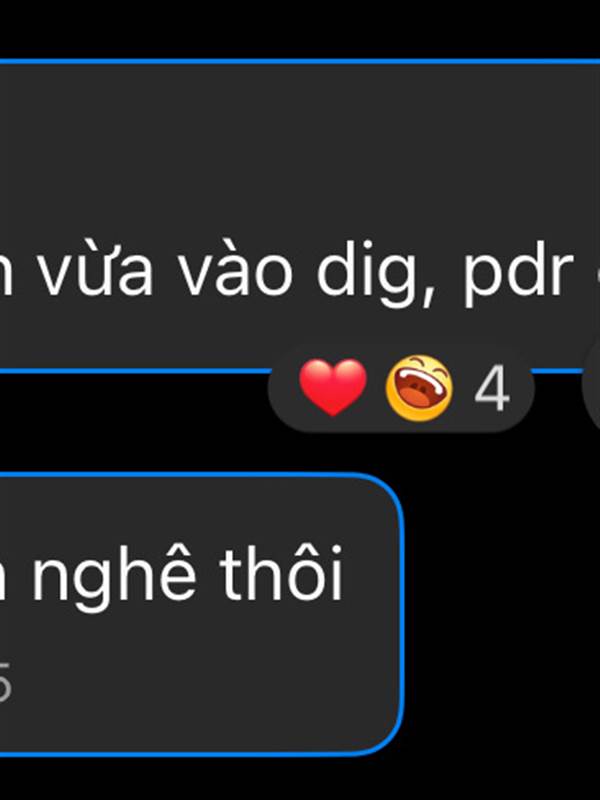The image size is (600, 800).
Task: Click the word "pdr" in upper message
Action: click(x=517, y=276)
